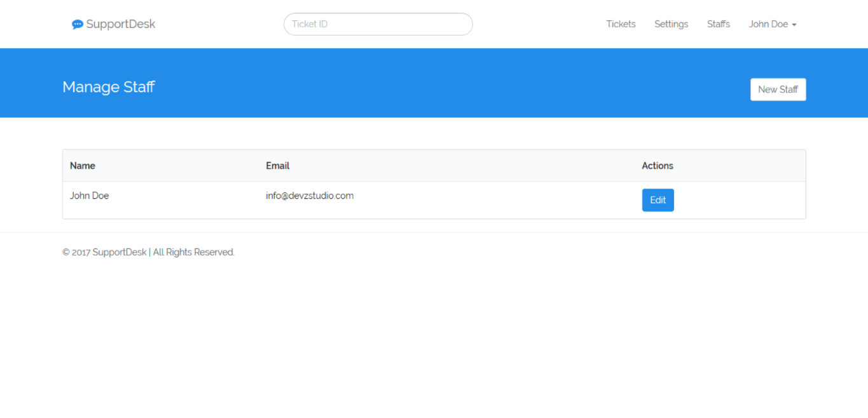The image size is (868, 418).
Task: Click the Name column header
Action: point(83,166)
